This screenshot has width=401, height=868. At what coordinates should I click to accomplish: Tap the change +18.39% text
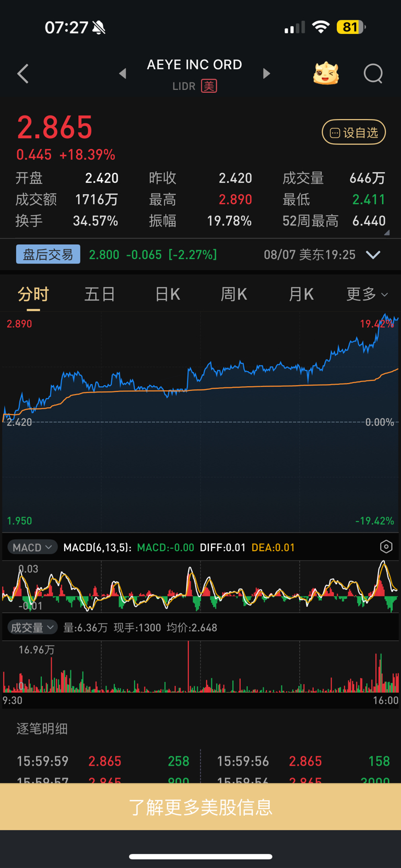point(87,154)
